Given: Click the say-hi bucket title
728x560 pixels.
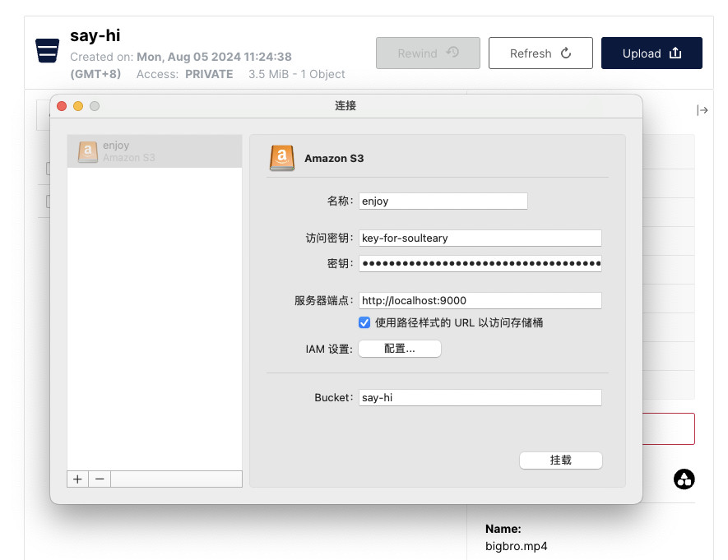Looking at the screenshot, I should (95, 35).
